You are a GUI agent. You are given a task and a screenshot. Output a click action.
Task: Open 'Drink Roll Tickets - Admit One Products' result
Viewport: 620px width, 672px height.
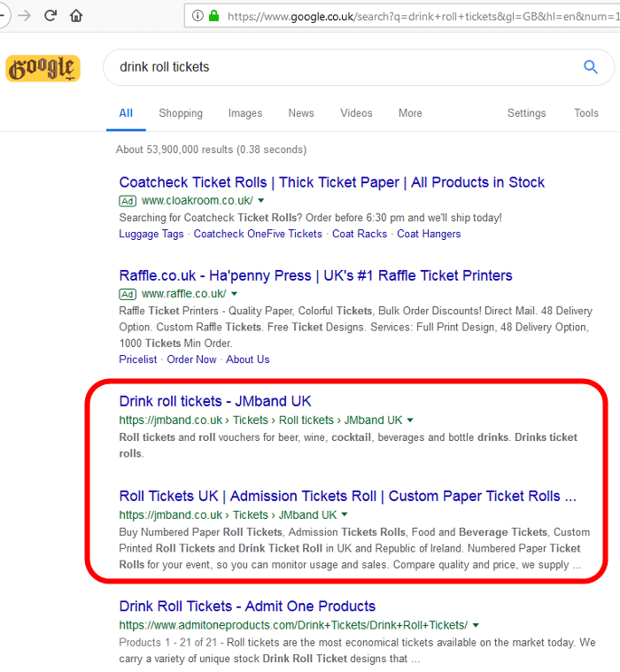tap(247, 606)
